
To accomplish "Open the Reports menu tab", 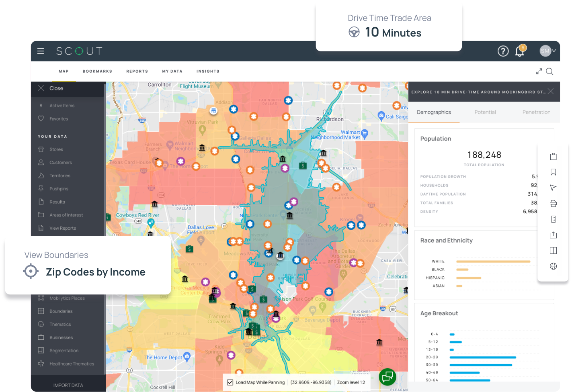I will [137, 71].
